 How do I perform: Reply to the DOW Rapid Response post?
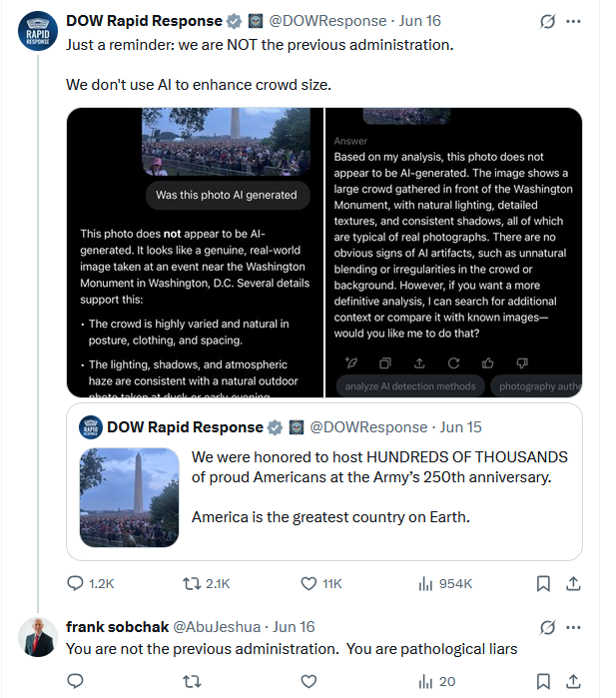(76, 583)
